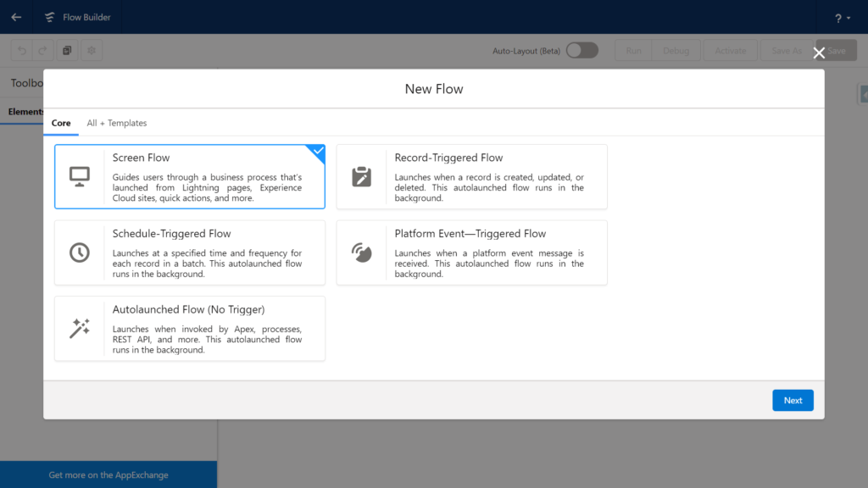Click the Screen Flow title text

(142, 158)
